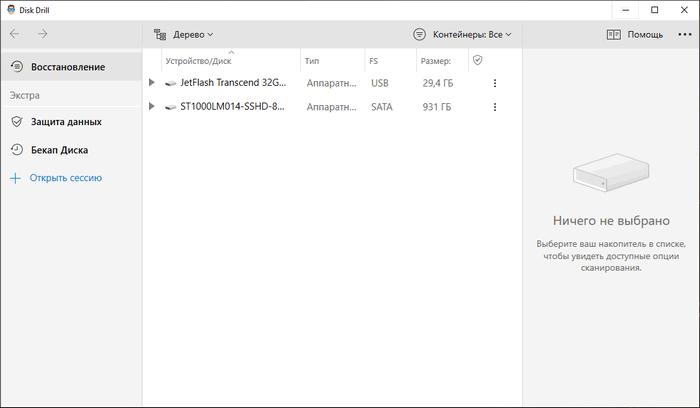Click the Восстановление recovery icon
This screenshot has width=700, height=408.
click(x=17, y=67)
